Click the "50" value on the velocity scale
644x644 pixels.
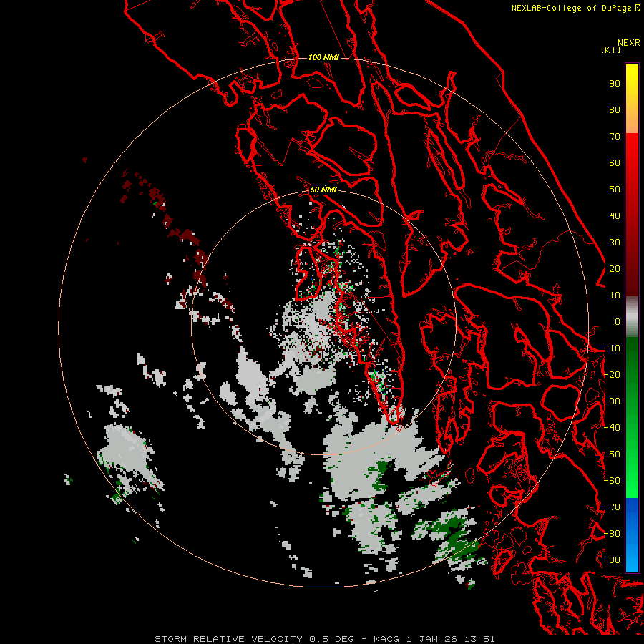pyautogui.click(x=615, y=190)
